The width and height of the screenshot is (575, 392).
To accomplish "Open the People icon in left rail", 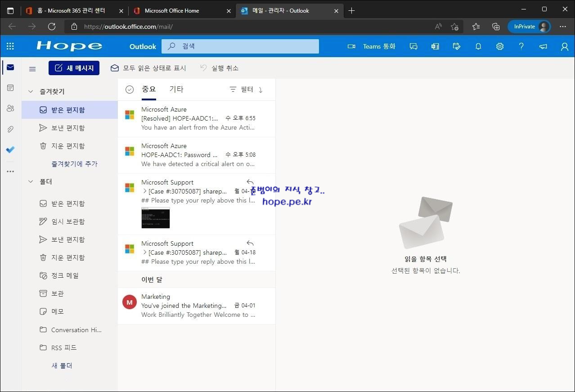I will point(10,108).
